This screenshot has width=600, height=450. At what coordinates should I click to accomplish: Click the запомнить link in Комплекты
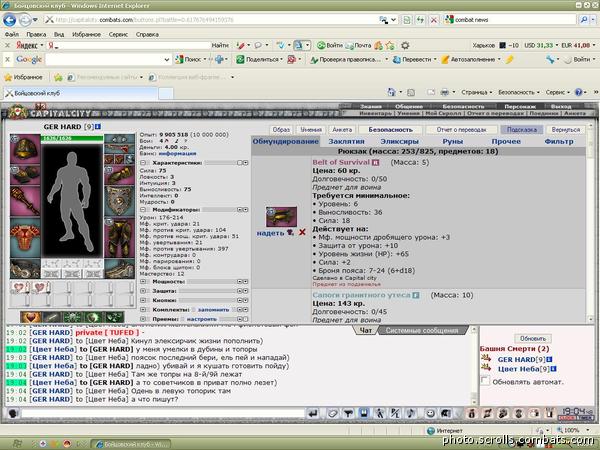tap(213, 310)
